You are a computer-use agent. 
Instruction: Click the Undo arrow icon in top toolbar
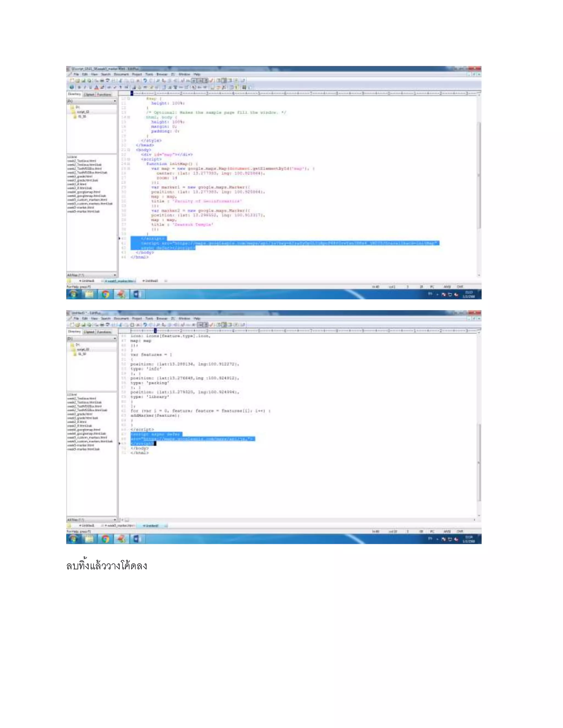click(145, 80)
